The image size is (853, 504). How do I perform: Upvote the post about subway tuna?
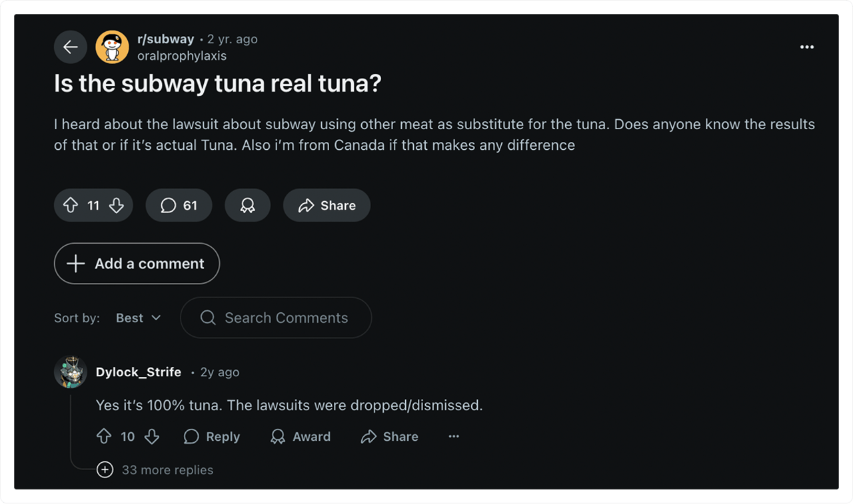71,205
